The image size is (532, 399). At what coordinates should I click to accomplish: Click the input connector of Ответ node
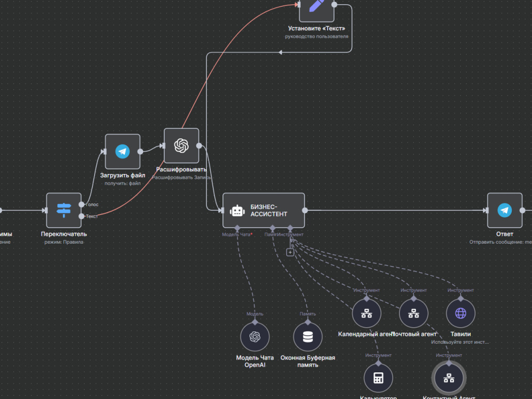point(487,210)
